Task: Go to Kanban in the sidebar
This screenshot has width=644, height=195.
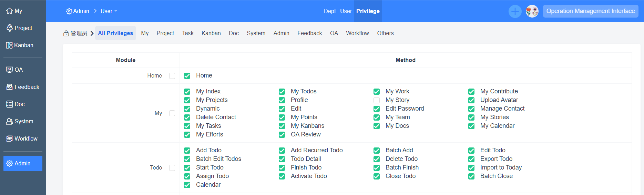Action: tap(20, 45)
